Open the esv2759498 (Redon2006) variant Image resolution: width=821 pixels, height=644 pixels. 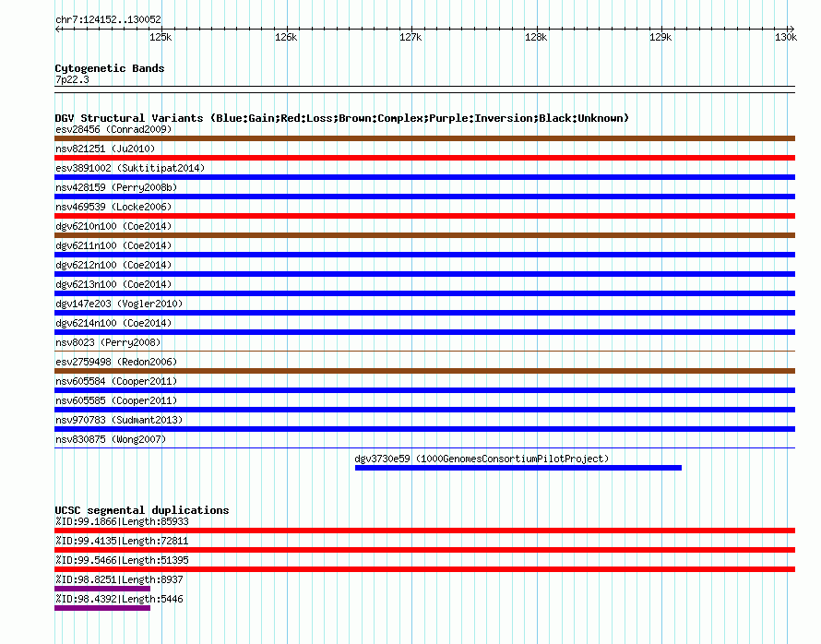pos(116,362)
